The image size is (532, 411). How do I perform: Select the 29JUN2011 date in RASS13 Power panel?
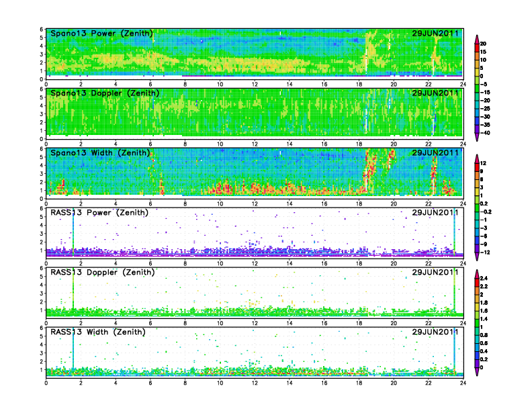click(x=435, y=213)
